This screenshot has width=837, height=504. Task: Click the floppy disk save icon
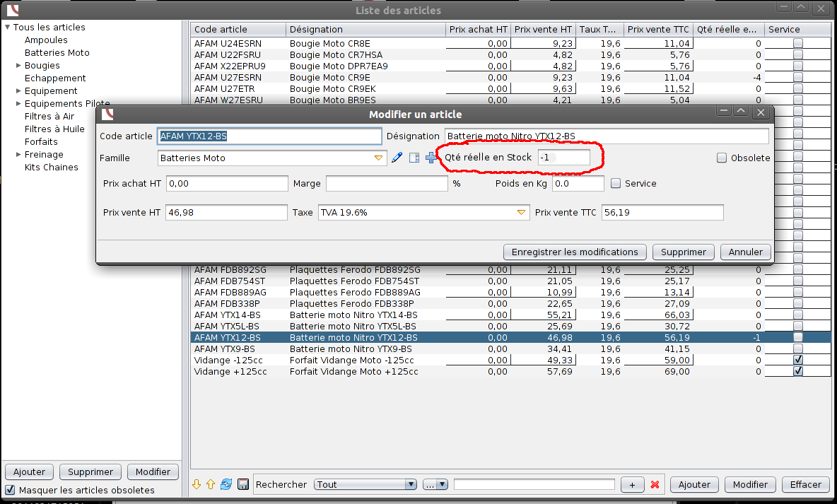(x=243, y=484)
